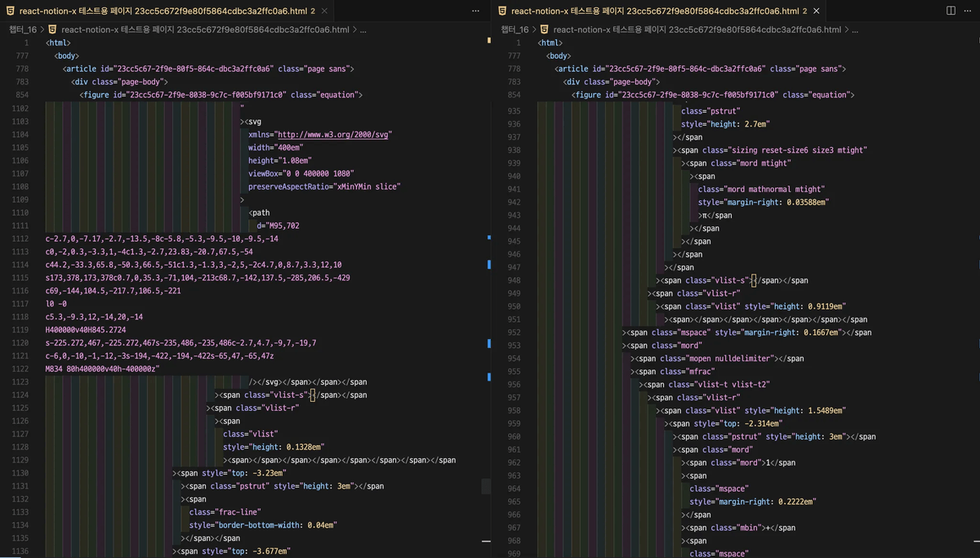Open More Actions menu next to Split Editor icon
The height and width of the screenshot is (558, 980).
click(x=967, y=11)
